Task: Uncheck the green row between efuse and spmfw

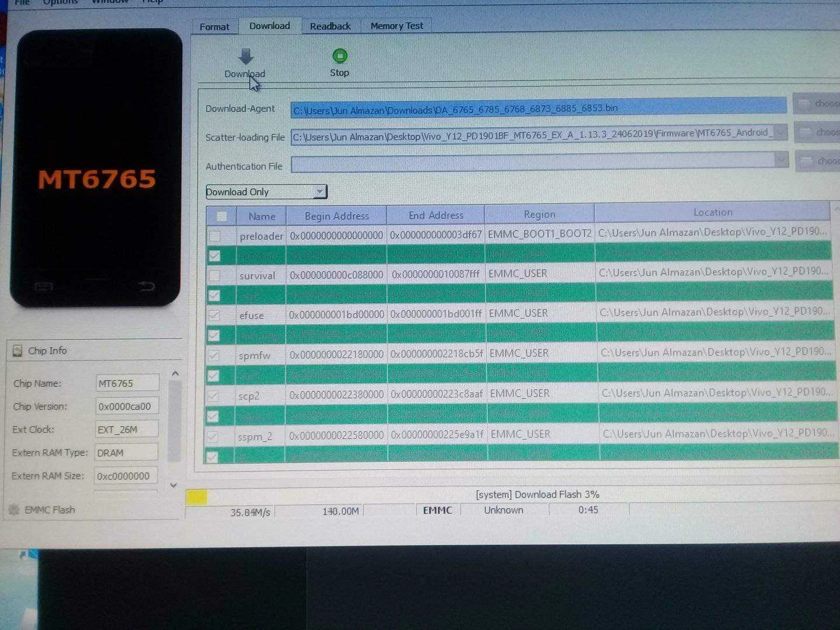Action: tap(213, 335)
